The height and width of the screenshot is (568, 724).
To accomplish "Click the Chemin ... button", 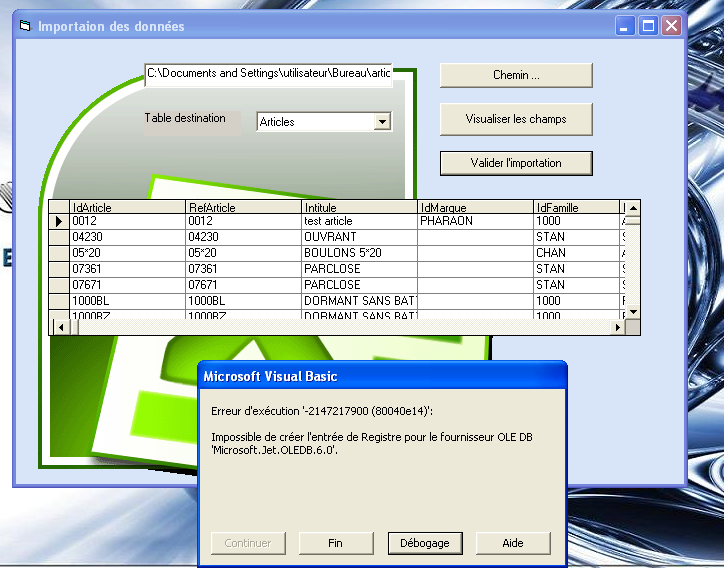I will (x=516, y=75).
